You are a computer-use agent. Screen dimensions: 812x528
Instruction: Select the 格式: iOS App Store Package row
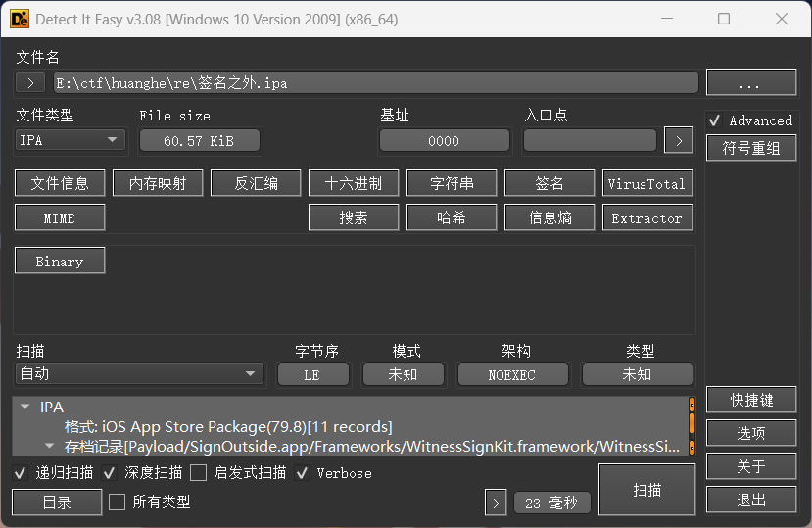228,427
